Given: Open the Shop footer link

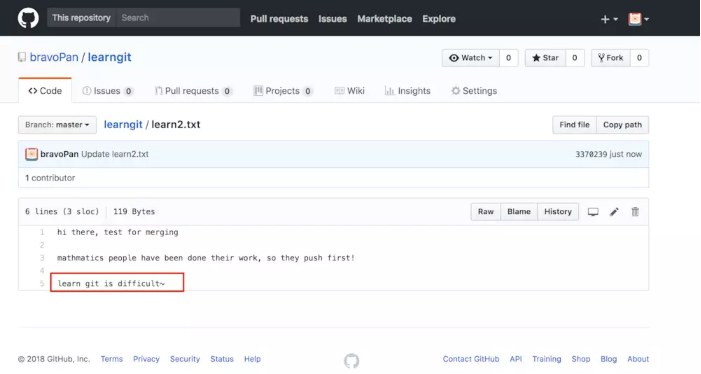Looking at the screenshot, I should coord(581,359).
